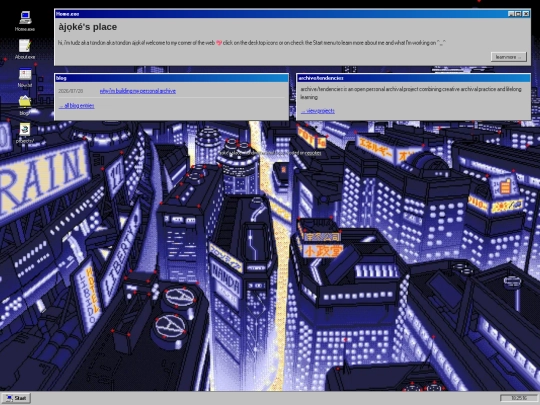Open the projects/ desktop icon
The height and width of the screenshot is (405, 540).
[x=24, y=133]
